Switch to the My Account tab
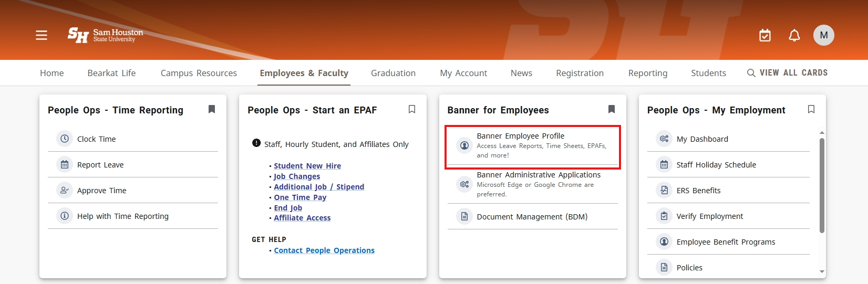 click(x=463, y=73)
